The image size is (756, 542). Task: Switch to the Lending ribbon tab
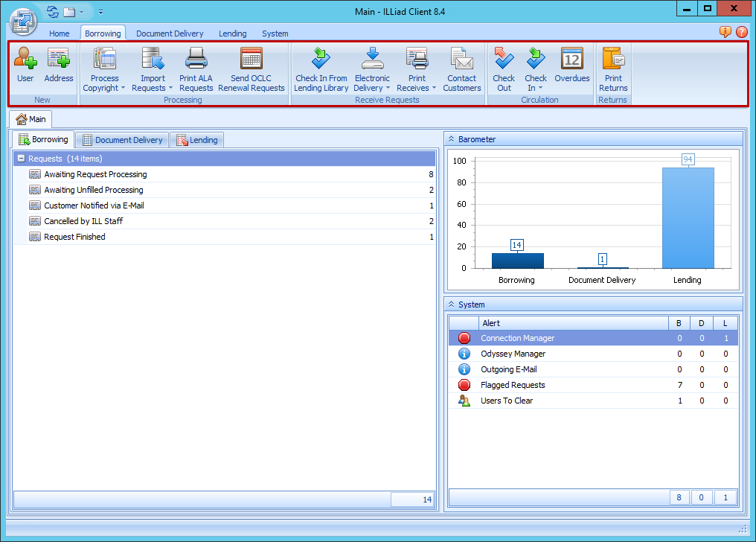tap(233, 33)
